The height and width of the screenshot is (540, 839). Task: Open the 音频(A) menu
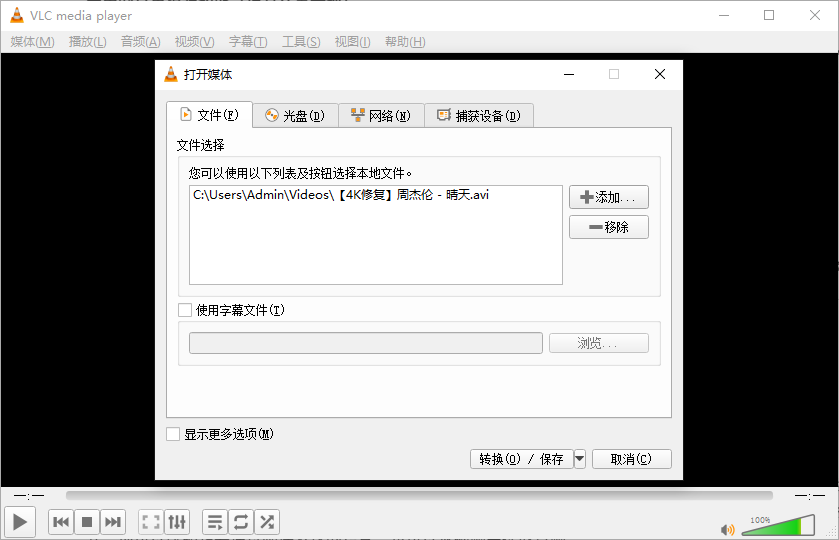[141, 42]
